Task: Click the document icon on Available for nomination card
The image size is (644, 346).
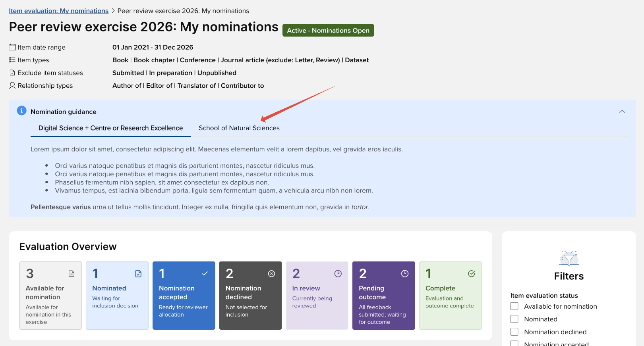Action: point(72,274)
